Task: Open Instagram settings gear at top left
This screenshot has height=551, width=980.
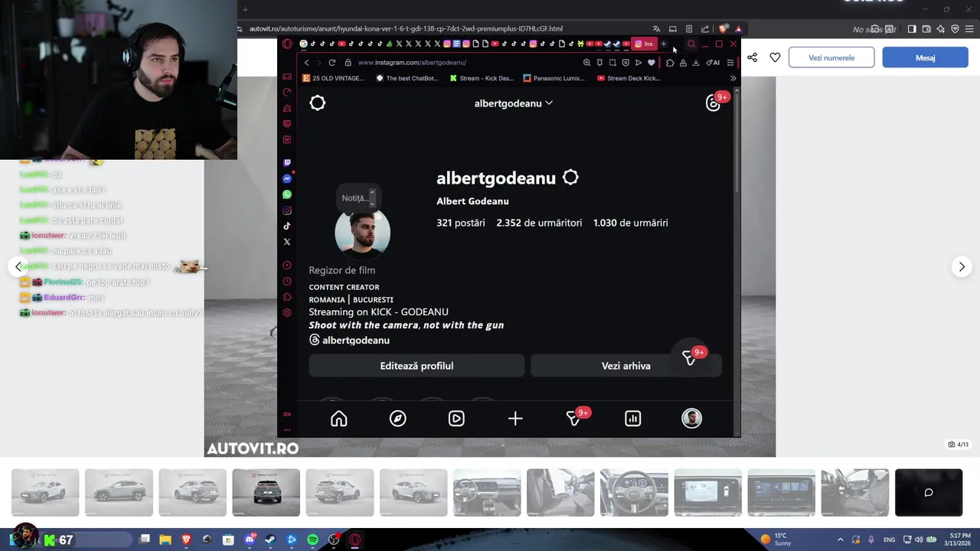Action: tap(318, 103)
